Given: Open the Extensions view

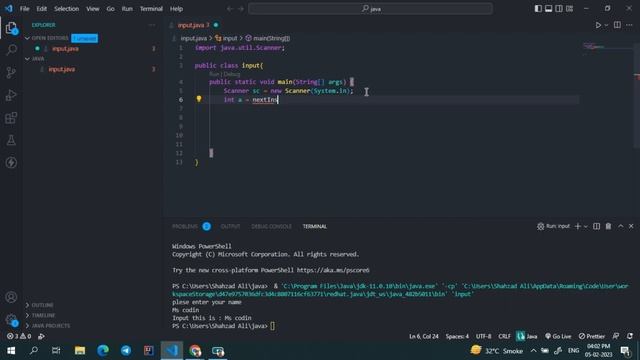Looking at the screenshot, I should (x=11, y=118).
